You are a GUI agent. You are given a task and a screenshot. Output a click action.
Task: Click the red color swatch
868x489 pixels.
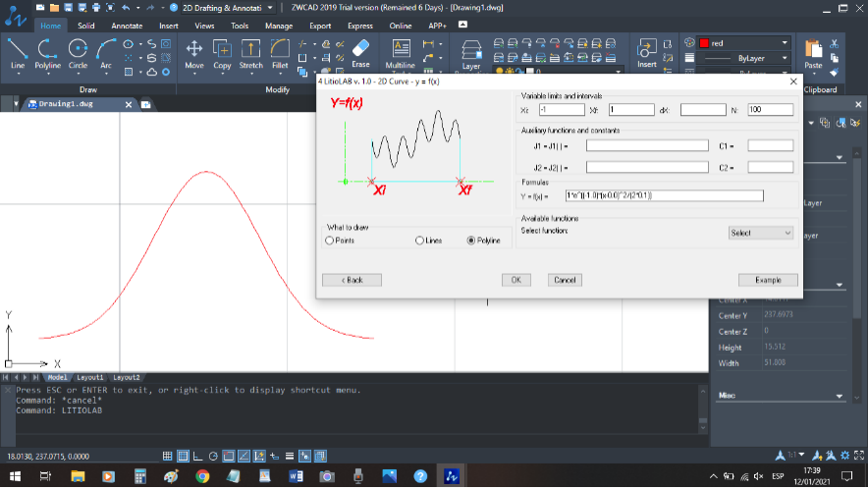(704, 43)
